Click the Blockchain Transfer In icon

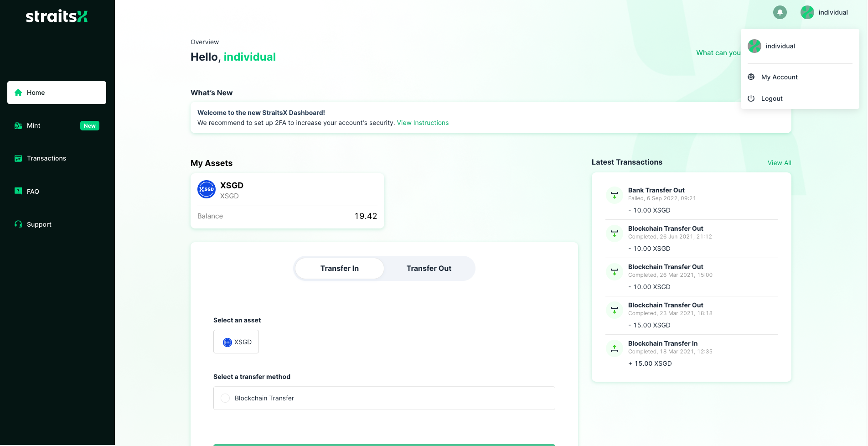pos(615,348)
